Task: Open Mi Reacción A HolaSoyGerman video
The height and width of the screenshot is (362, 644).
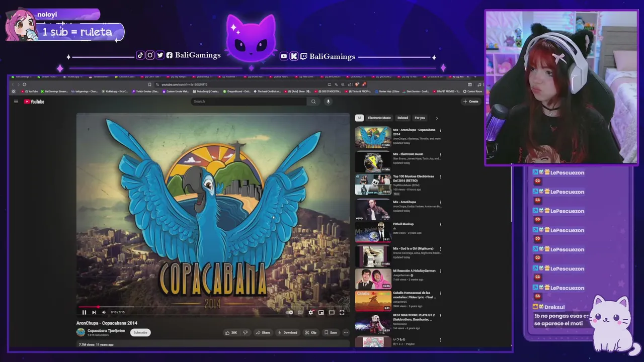Action: click(373, 279)
